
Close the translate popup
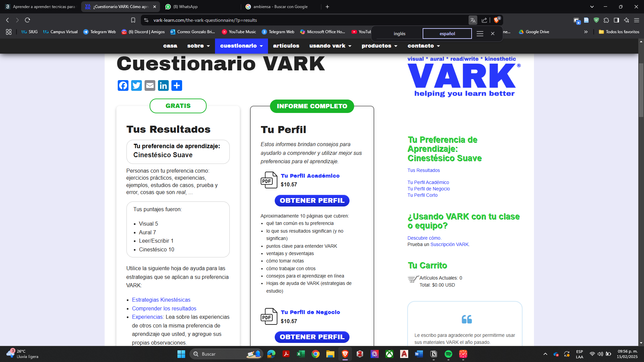(493, 34)
